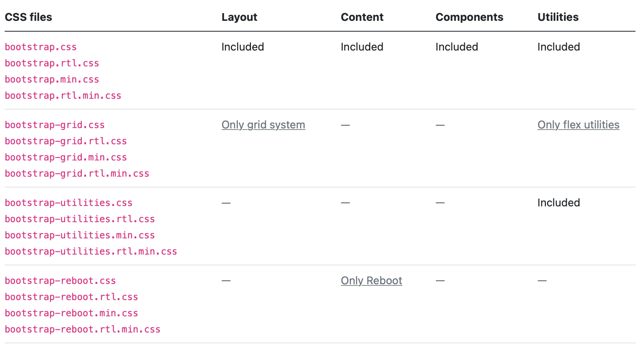Select the bootstrap.rtl.css code text
Screen dimensions: 644x351
(x=52, y=63)
